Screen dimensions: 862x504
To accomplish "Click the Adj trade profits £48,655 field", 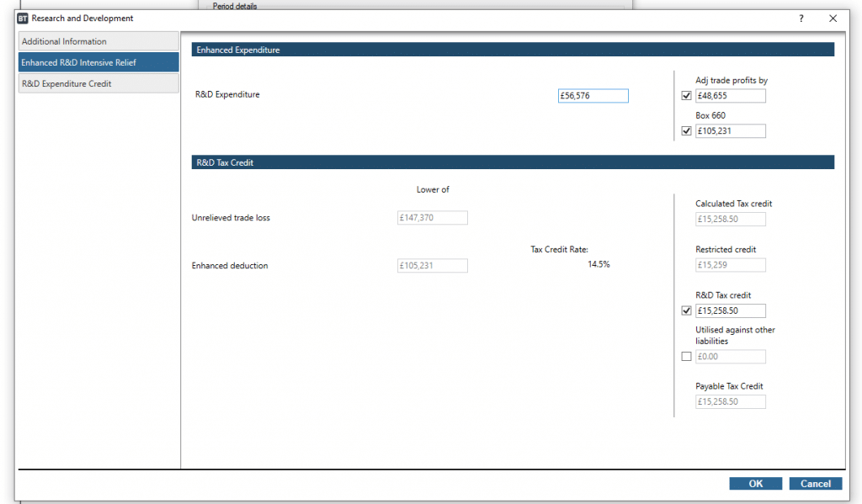I will tap(730, 96).
